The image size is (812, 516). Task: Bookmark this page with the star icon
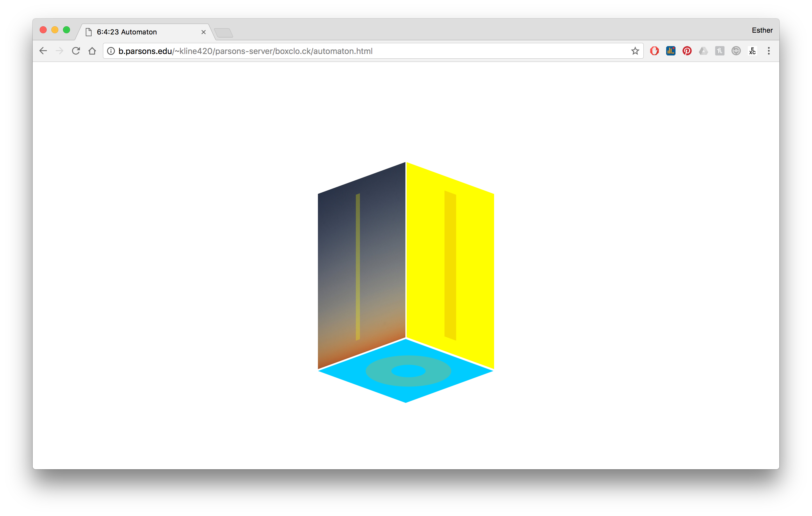pos(635,51)
